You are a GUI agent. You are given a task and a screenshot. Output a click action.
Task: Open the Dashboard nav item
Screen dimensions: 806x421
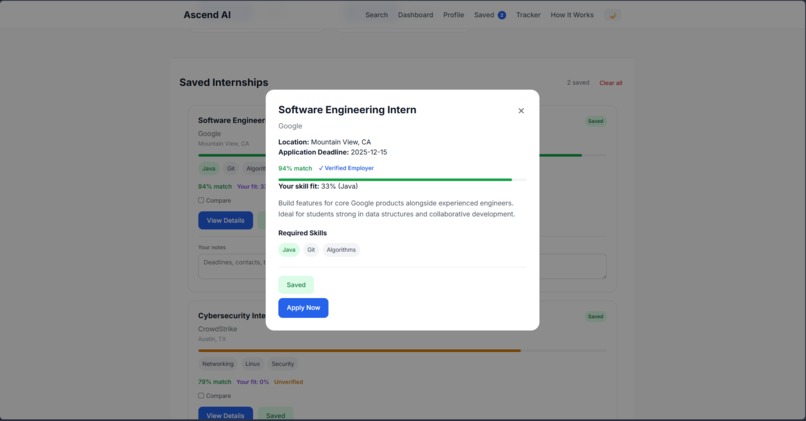[415, 15]
